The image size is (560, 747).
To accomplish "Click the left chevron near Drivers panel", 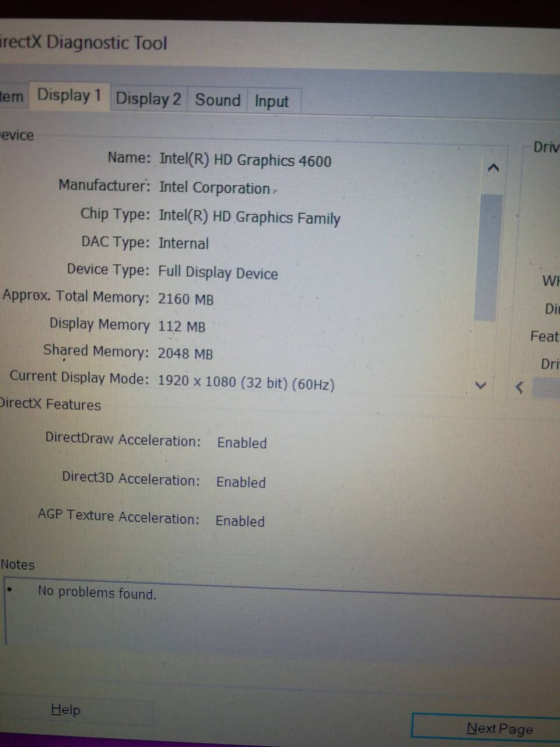I will (x=518, y=387).
